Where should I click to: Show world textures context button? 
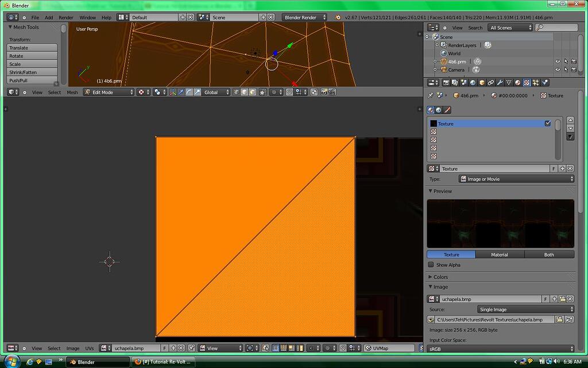[439, 110]
